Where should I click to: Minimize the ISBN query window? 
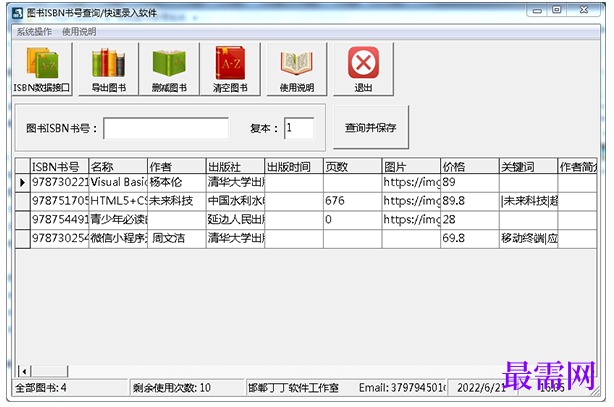[537, 11]
